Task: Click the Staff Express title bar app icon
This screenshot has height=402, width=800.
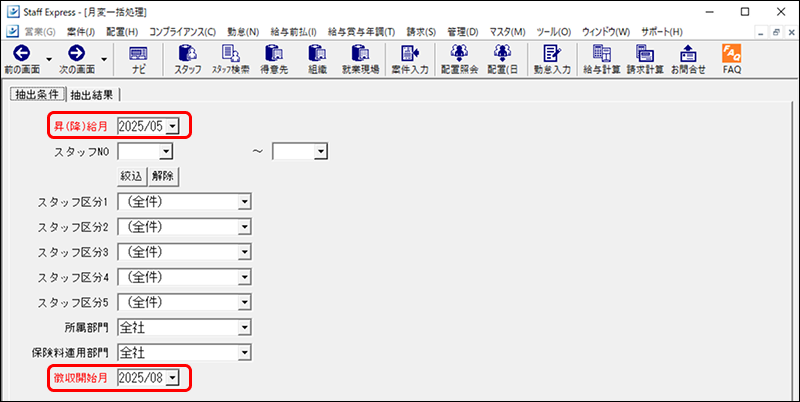Action: tap(11, 11)
